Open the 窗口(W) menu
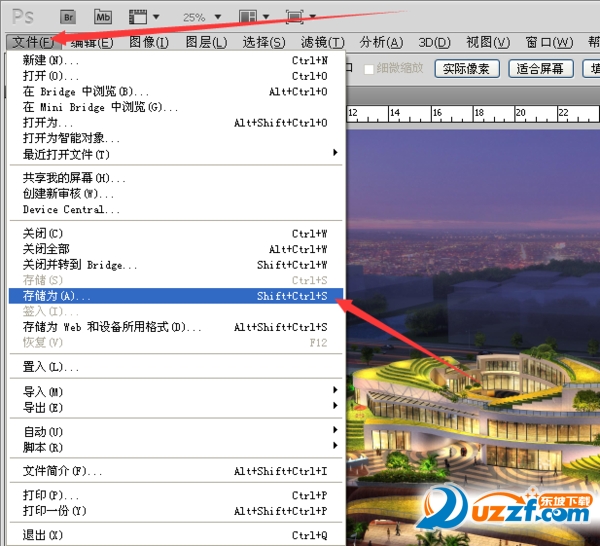The image size is (600, 546). (549, 42)
